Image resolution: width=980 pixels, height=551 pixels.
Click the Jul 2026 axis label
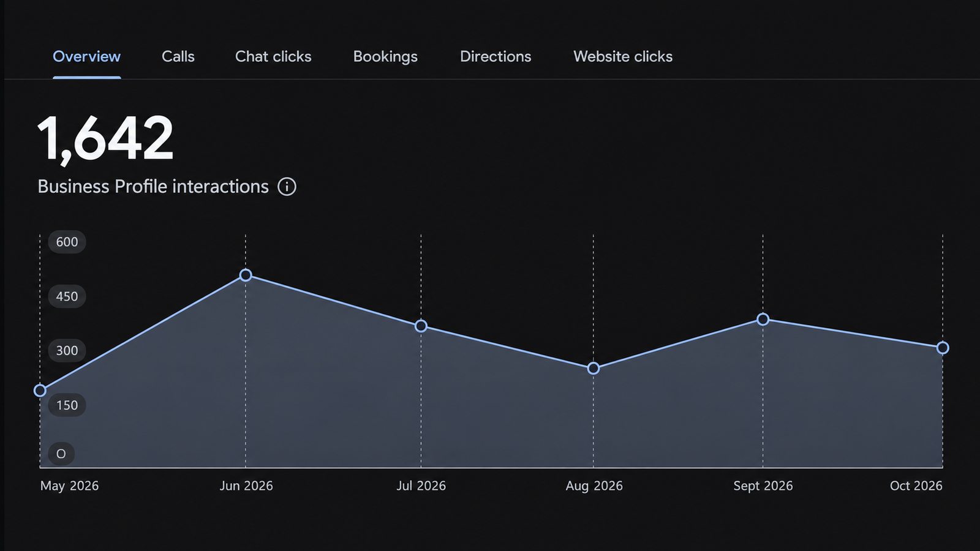pos(421,486)
